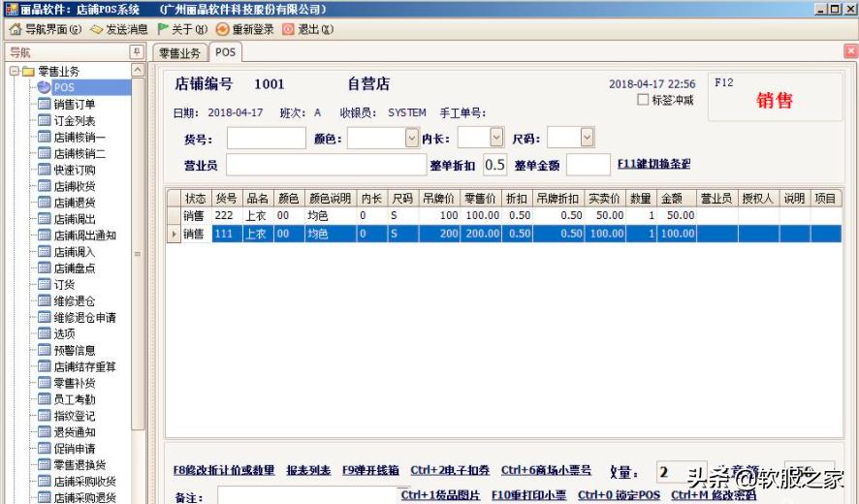Click the Ctrl+0 锁定POS link
Image resolution: width=859 pixels, height=504 pixels.
pyautogui.click(x=620, y=495)
